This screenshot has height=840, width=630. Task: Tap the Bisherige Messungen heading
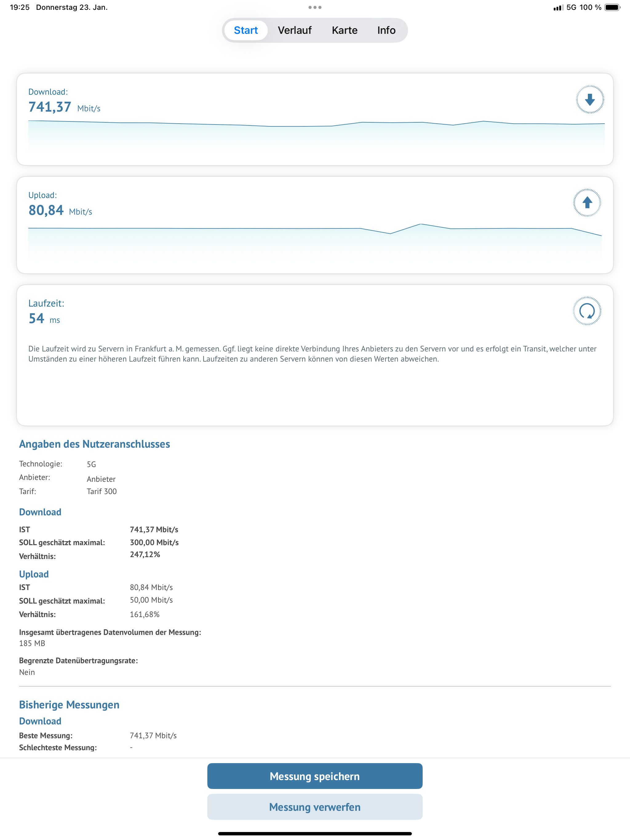click(70, 705)
